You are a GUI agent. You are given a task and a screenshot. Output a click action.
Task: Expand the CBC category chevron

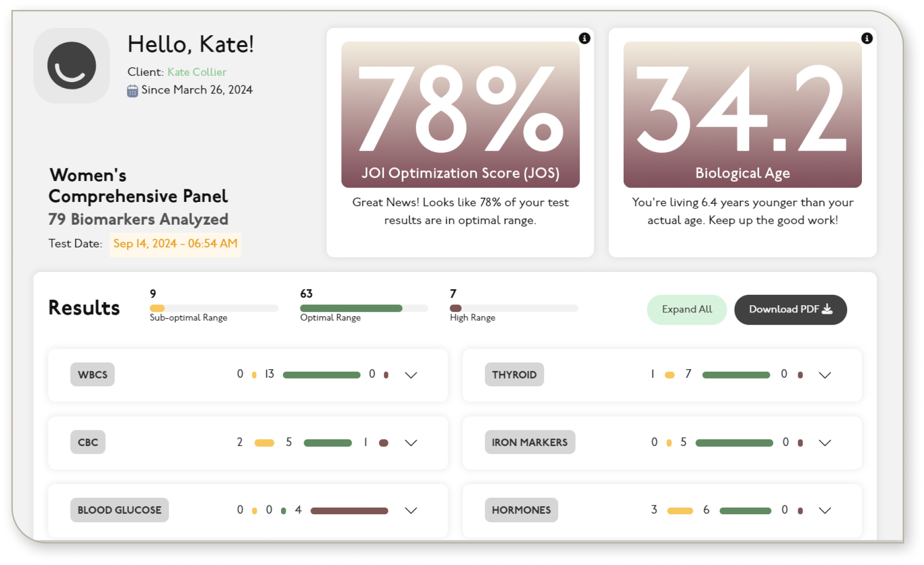tap(411, 443)
